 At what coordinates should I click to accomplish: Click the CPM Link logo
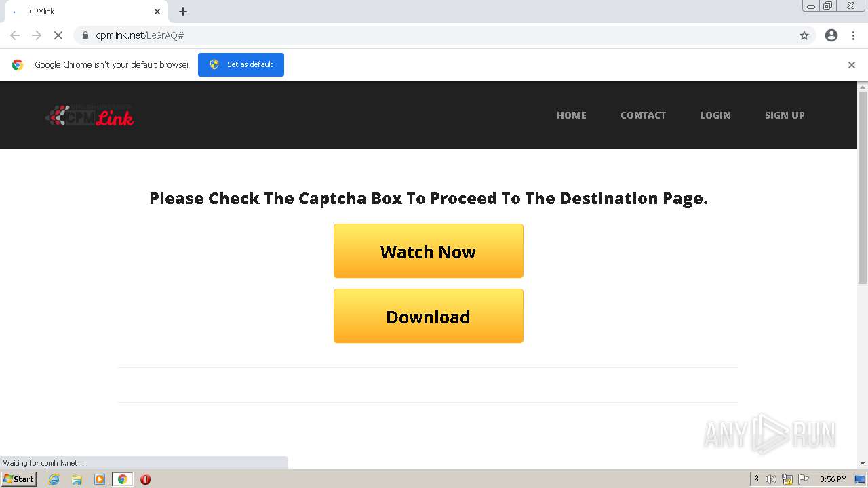tap(90, 116)
